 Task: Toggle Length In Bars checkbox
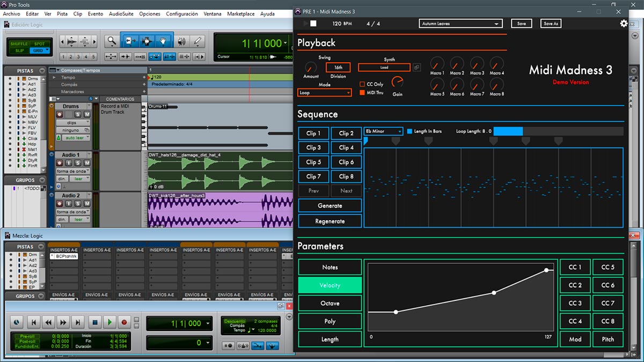point(409,131)
